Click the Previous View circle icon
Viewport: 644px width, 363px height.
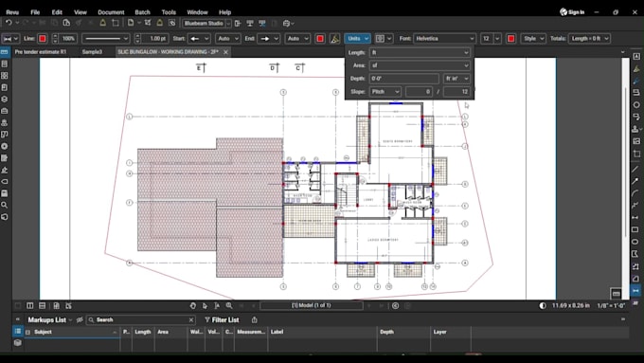396,305
